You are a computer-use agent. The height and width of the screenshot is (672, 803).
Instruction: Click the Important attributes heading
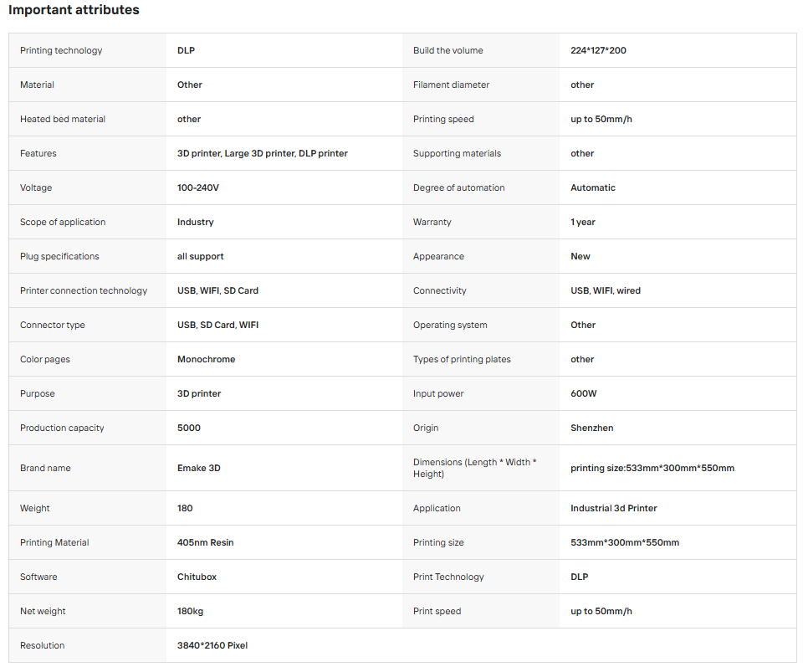click(74, 10)
